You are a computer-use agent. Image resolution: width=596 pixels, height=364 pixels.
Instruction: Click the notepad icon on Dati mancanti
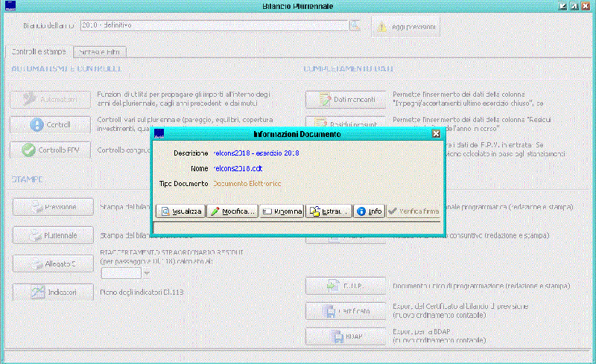(325, 100)
